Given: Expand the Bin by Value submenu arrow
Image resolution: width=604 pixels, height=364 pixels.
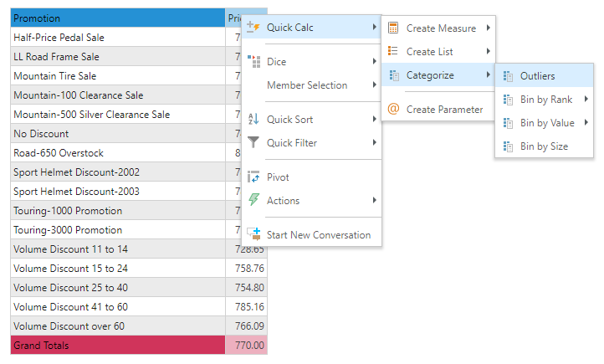Looking at the screenshot, I should click(586, 123).
